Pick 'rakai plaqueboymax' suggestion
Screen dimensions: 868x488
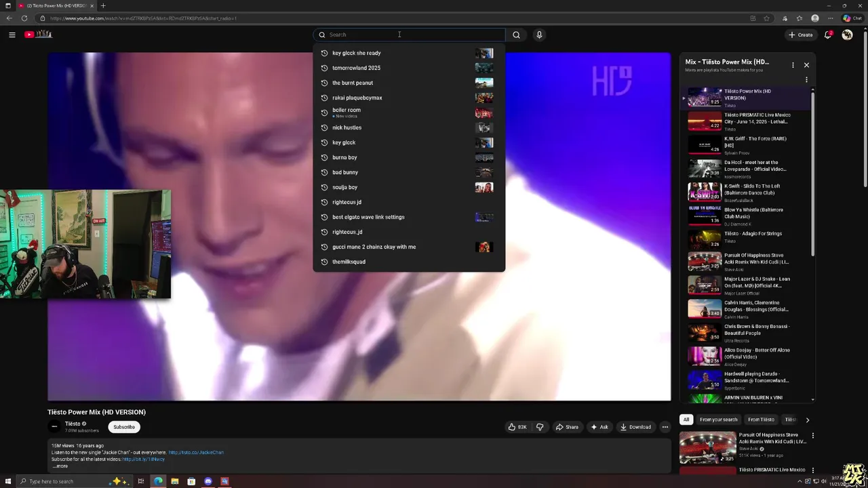pos(409,98)
